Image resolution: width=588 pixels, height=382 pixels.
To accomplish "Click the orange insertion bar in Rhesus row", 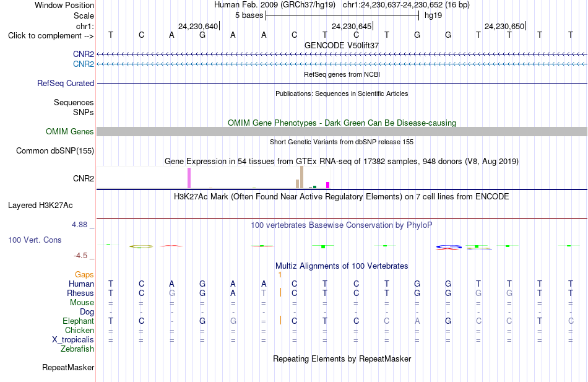I will coord(280,292).
